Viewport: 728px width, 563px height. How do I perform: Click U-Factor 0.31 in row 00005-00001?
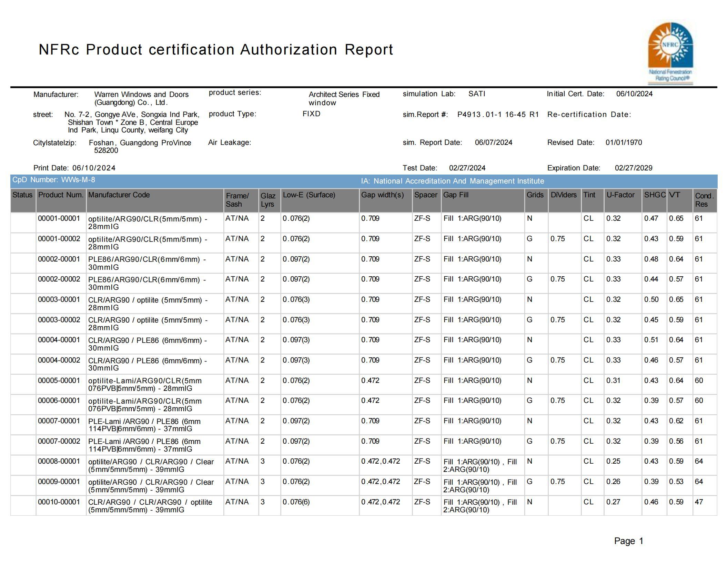(614, 381)
